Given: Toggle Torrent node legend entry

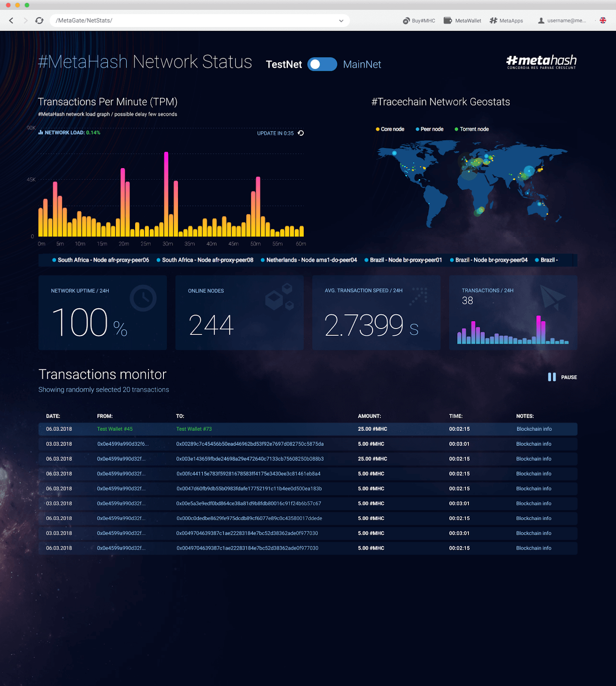Looking at the screenshot, I should point(471,129).
